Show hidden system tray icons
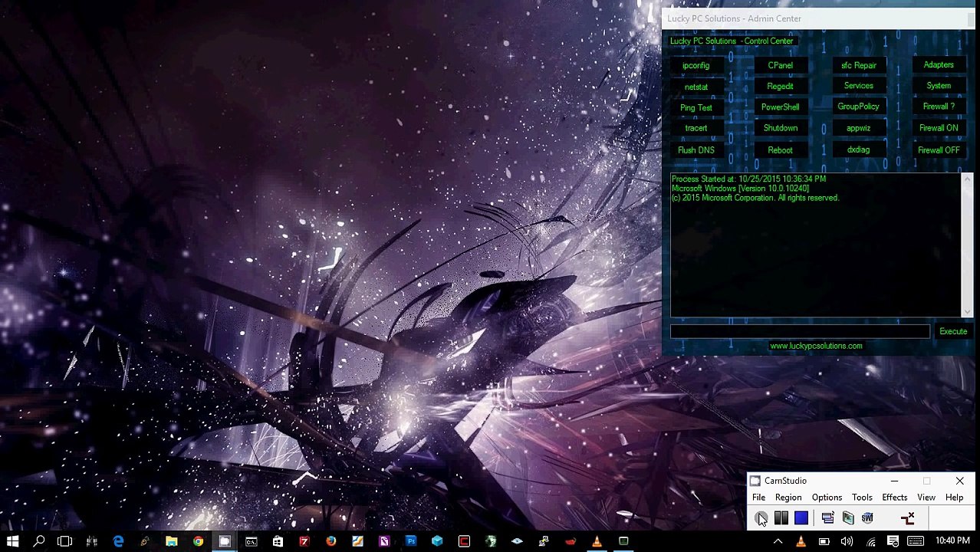Screen dimensions: 980x552 [778, 541]
